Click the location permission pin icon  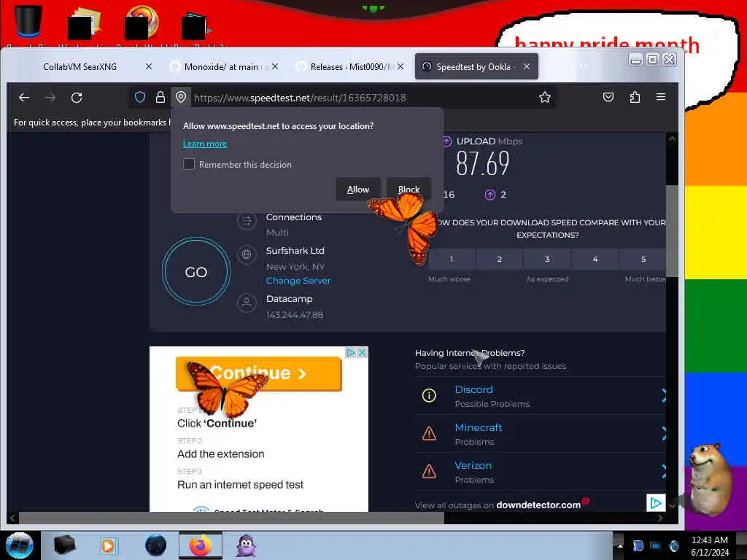point(181,98)
